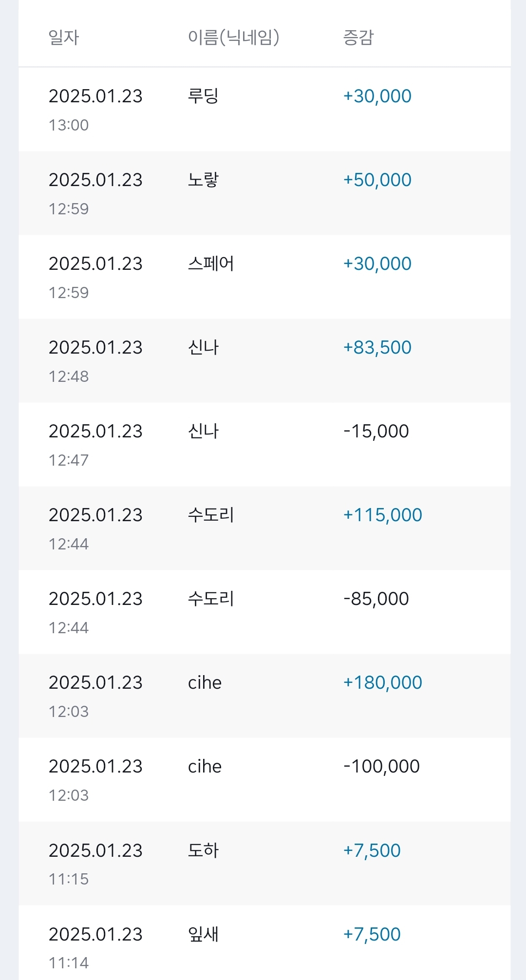Viewport: 526px width, 980px height.
Task: Click the -15,000 amount for 신나
Action: point(376,431)
